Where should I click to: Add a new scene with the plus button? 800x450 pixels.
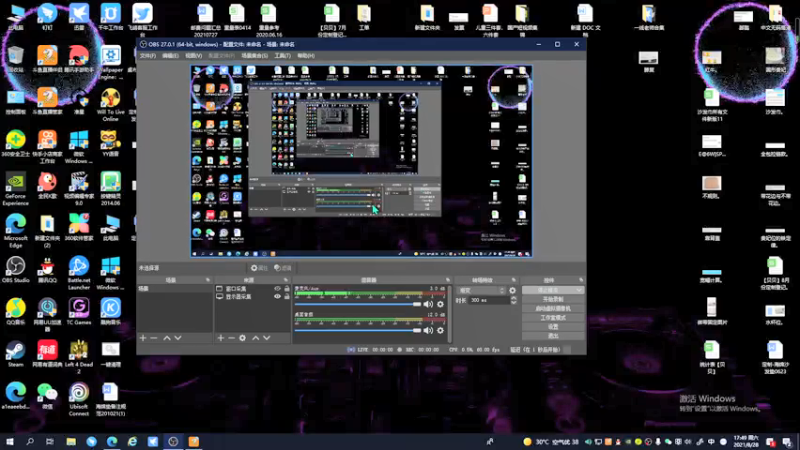click(143, 338)
